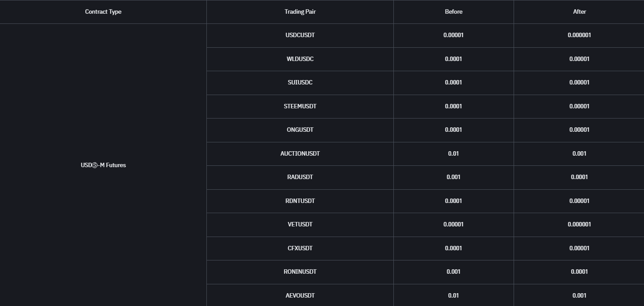Click the STEEMUSDT trading pair
This screenshot has width=644, height=306.
300,106
